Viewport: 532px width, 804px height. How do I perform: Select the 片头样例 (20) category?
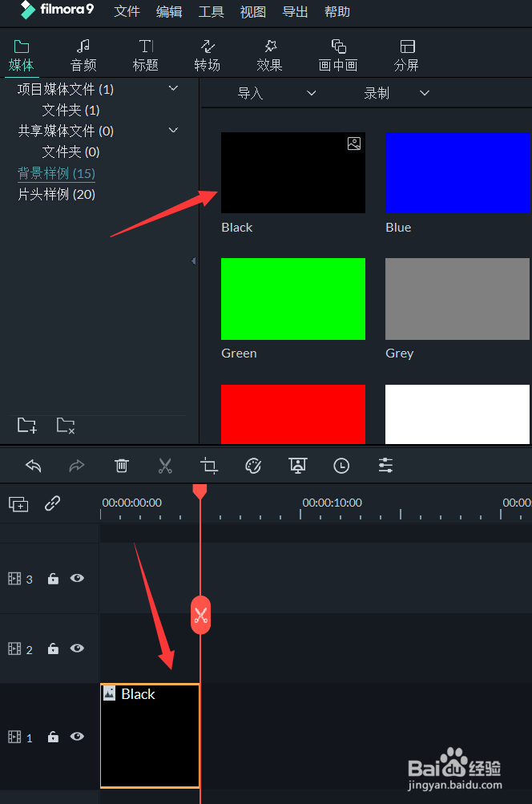click(x=56, y=194)
